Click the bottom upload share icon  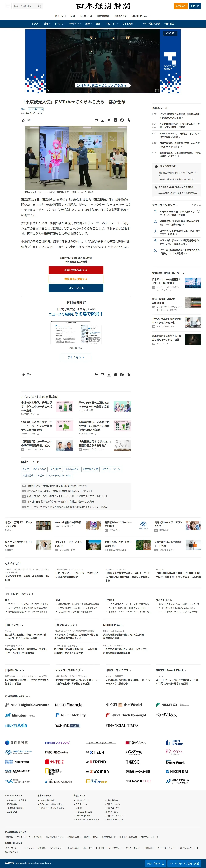coord(128,375)
